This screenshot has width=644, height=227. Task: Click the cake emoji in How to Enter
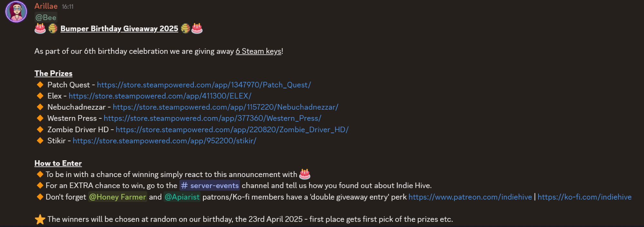(305, 174)
